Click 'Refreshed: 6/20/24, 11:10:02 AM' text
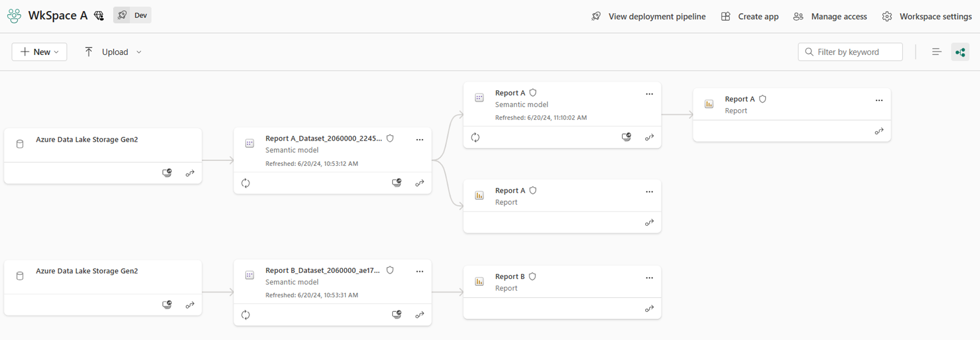980x340 pixels. (541, 118)
